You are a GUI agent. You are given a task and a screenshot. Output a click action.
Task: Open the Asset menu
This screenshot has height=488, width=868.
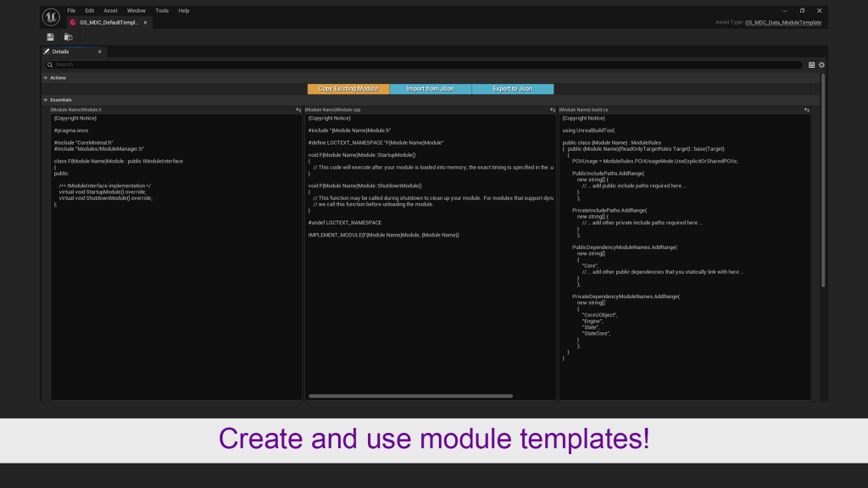[110, 11]
